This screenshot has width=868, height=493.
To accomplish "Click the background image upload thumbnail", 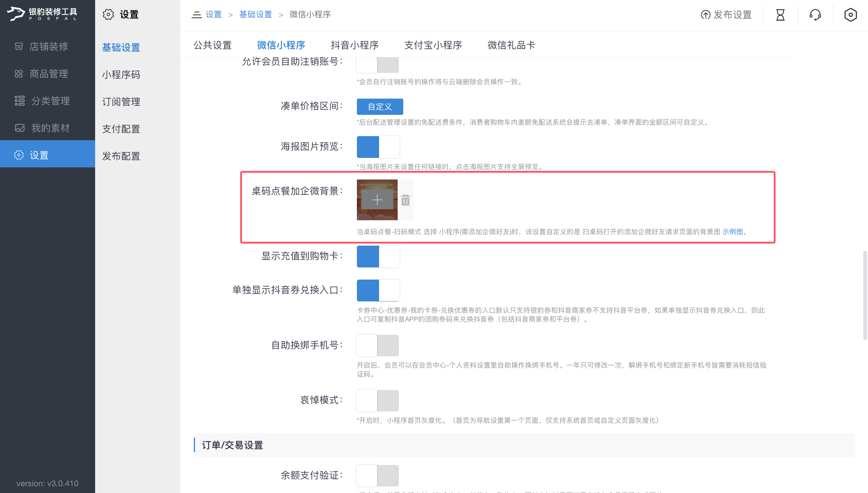I will 377,200.
